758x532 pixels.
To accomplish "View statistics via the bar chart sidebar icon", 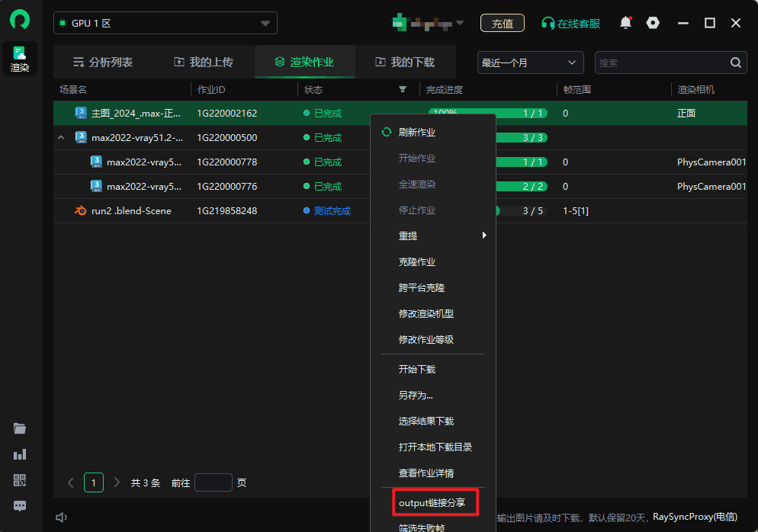I will point(19,454).
